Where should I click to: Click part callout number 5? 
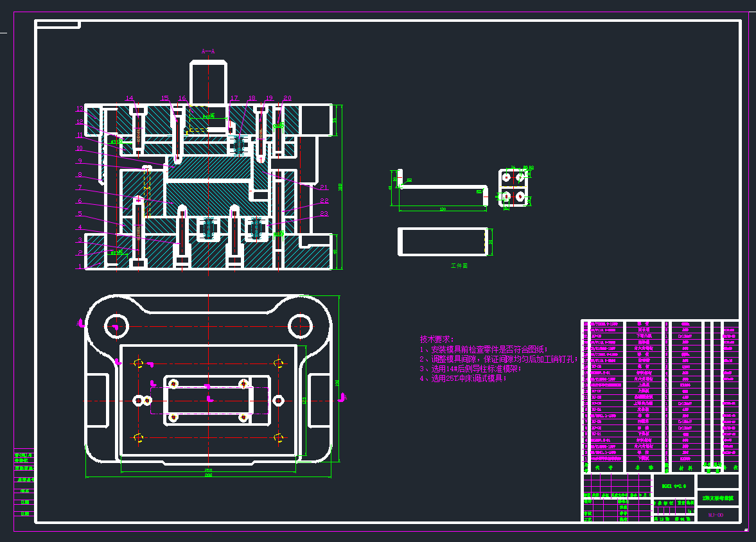click(x=80, y=214)
